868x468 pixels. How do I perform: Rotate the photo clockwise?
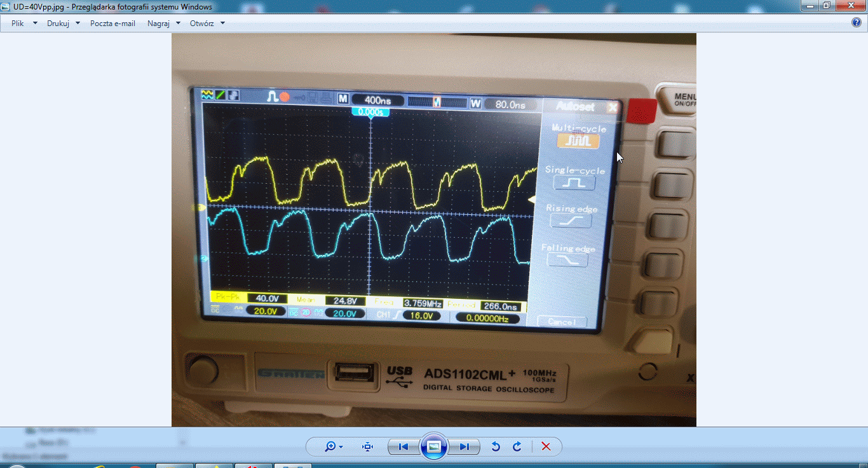[x=517, y=446]
